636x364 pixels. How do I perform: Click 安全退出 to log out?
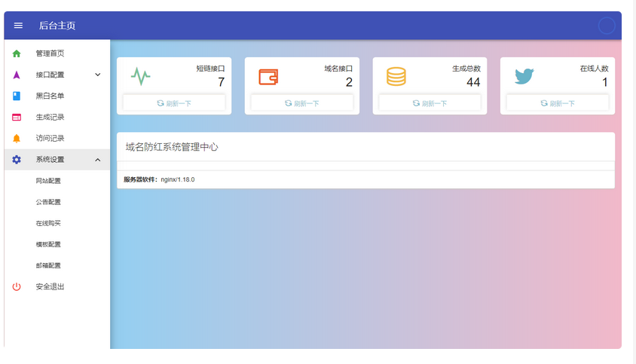click(x=57, y=287)
